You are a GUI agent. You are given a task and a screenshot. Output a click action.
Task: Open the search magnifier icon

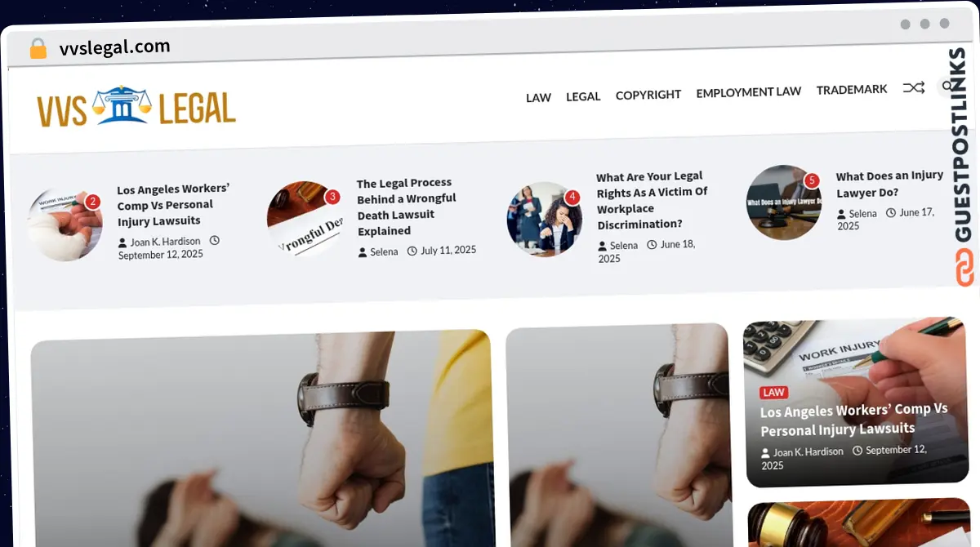(947, 86)
